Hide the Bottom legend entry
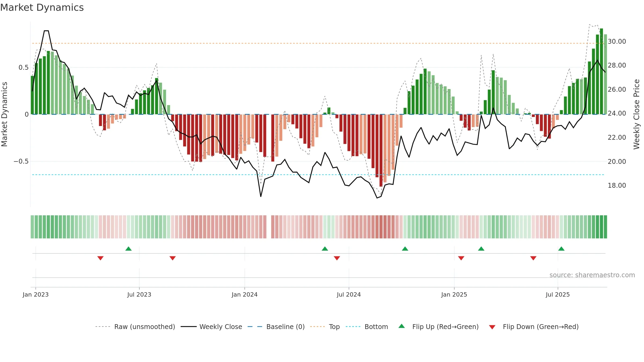 [x=367, y=327]
